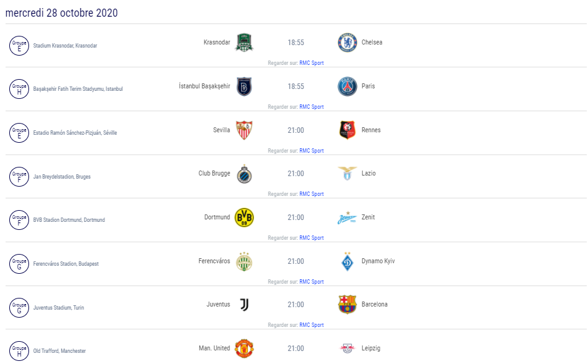
Task: Click the Chelsea club crest
Action: pos(347,43)
